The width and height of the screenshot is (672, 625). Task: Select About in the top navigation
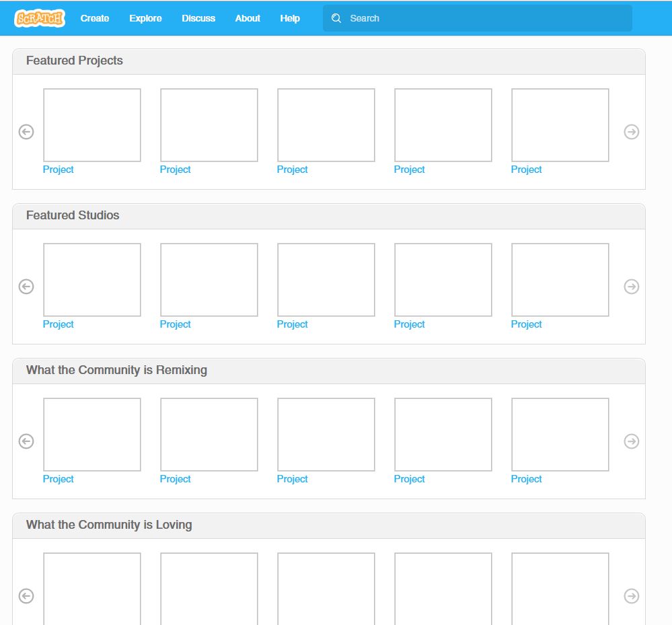(x=248, y=18)
